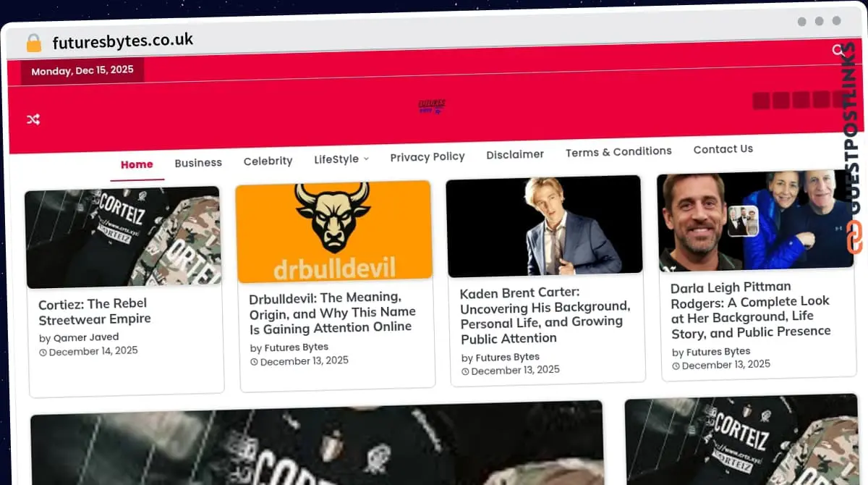Click the orange chain link logo icon

click(854, 237)
